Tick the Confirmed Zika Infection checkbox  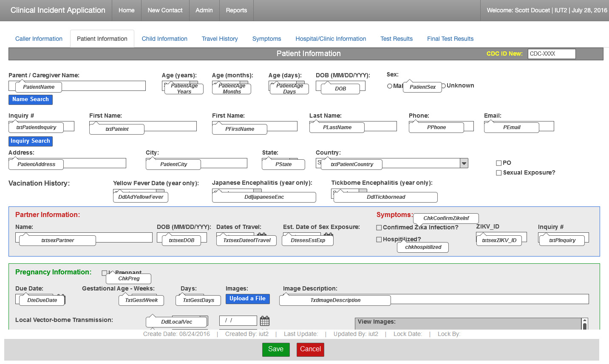379,228
